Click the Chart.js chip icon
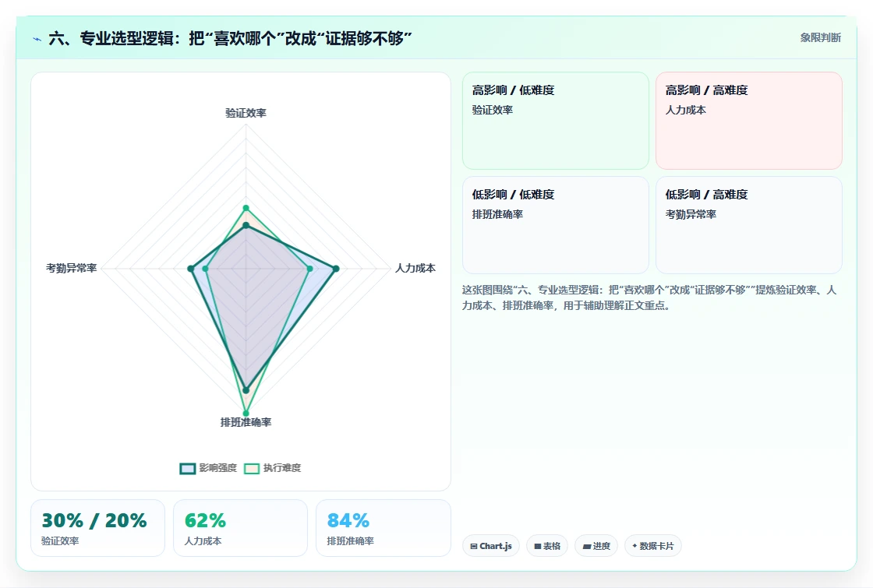Image resolution: width=873 pixels, height=588 pixels. pyautogui.click(x=474, y=547)
